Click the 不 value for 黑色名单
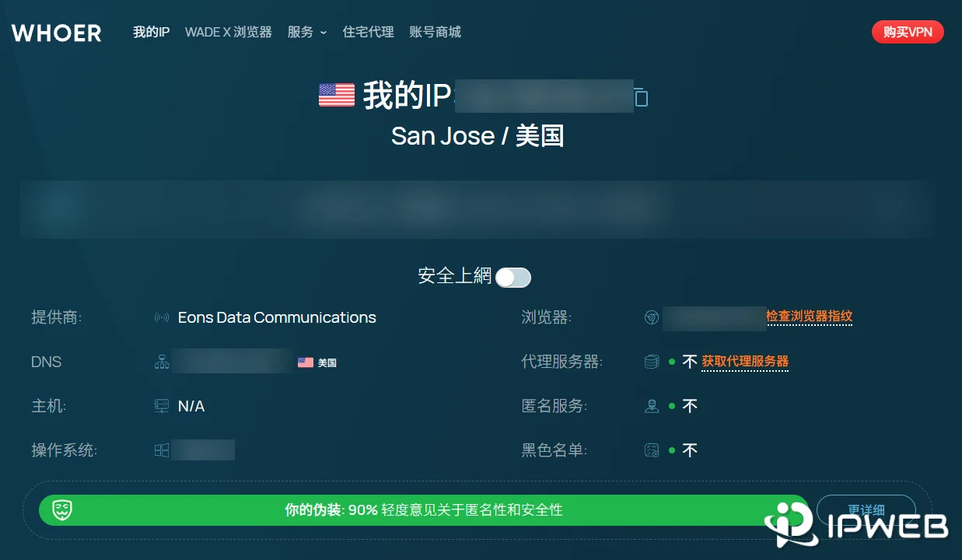This screenshot has width=962, height=560. point(690,450)
